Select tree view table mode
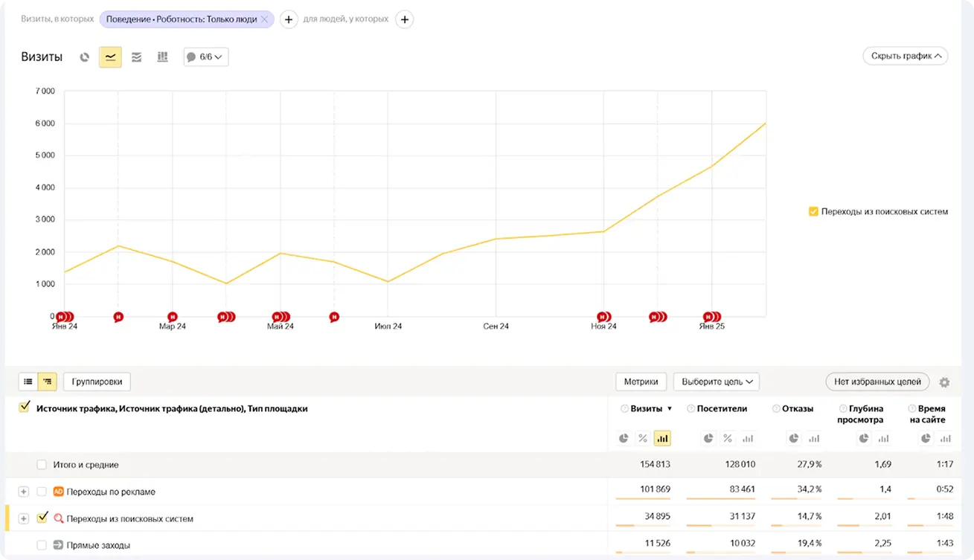Image resolution: width=974 pixels, height=560 pixels. tap(47, 382)
